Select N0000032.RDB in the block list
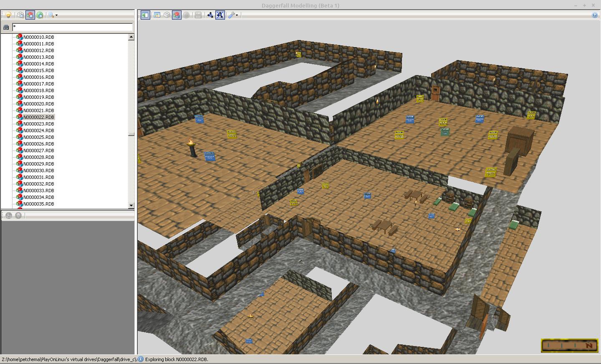Screen dimensions: 601x364 click(x=38, y=184)
